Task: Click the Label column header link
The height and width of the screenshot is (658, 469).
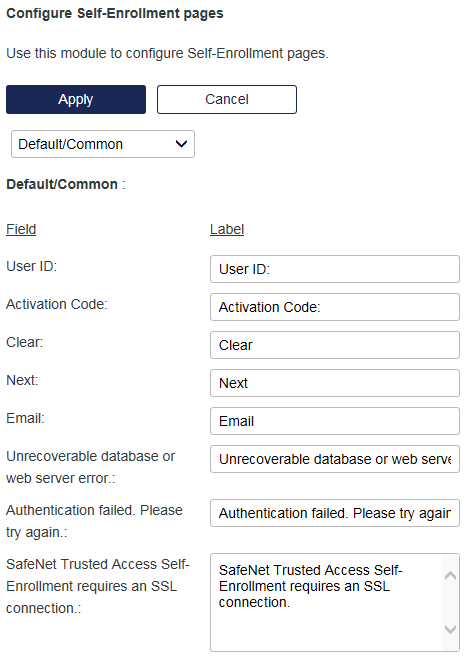Action: click(x=227, y=229)
